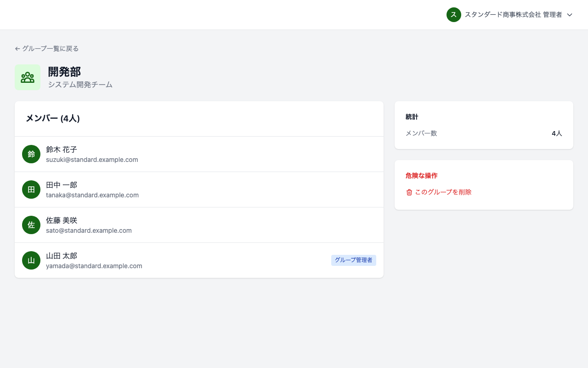The height and width of the screenshot is (368, 588).
Task: Click the email suzuki@standard.example.com
Action: [x=92, y=160]
